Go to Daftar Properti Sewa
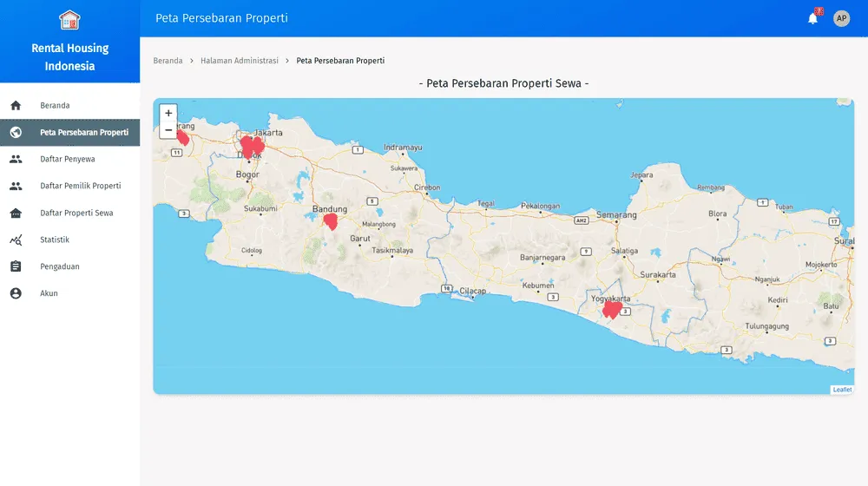868x486 pixels. coord(69,213)
